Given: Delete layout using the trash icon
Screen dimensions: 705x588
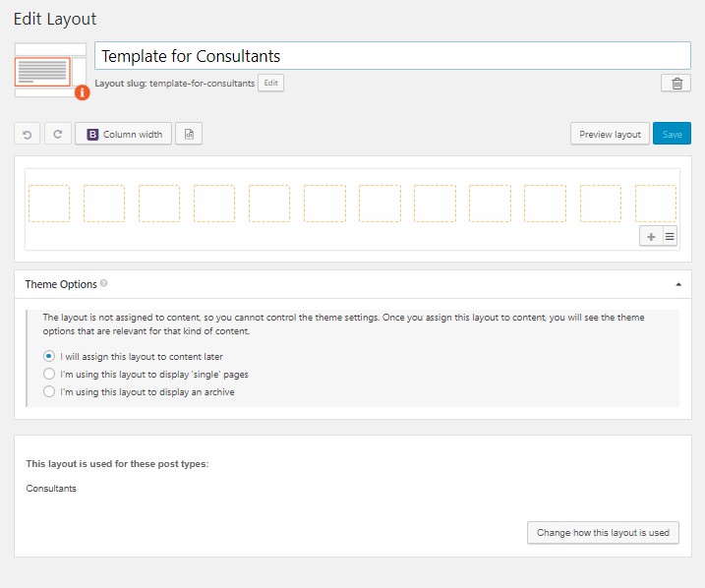Looking at the screenshot, I should pyautogui.click(x=676, y=84).
